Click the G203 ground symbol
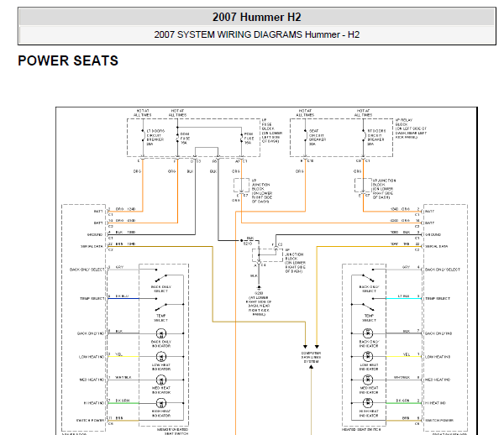 click(259, 288)
